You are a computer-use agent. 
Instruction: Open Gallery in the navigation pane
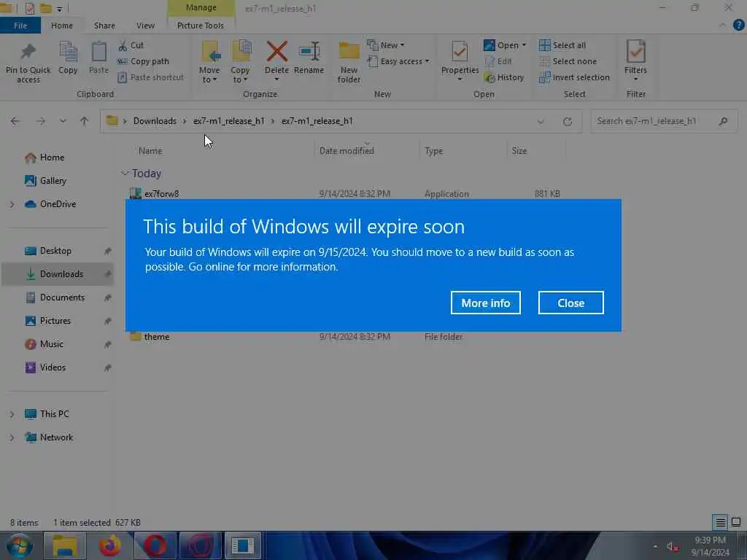coord(53,181)
